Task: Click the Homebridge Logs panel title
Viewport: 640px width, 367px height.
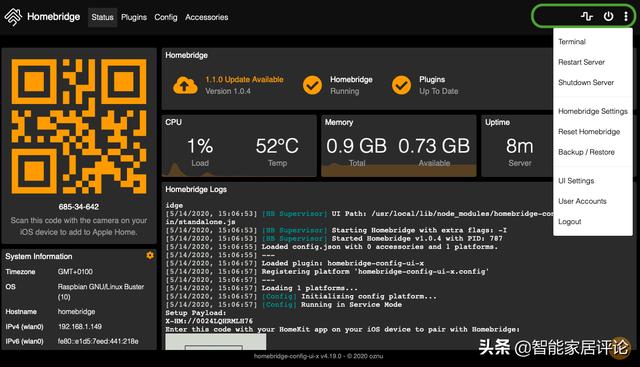Action: 196,189
